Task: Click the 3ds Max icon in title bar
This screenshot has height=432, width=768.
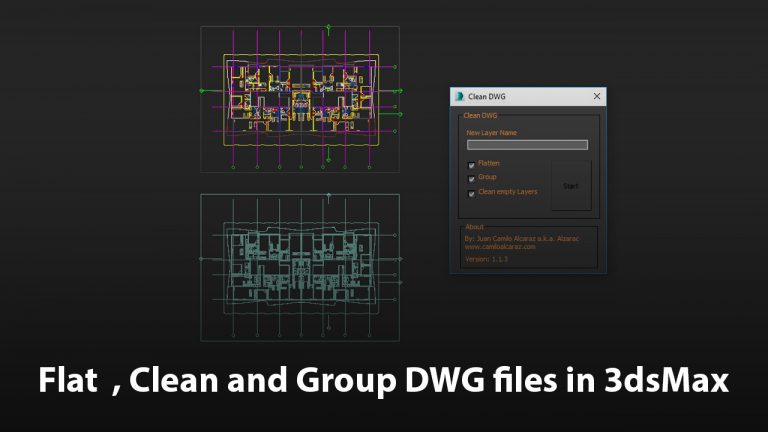Action: coord(459,97)
